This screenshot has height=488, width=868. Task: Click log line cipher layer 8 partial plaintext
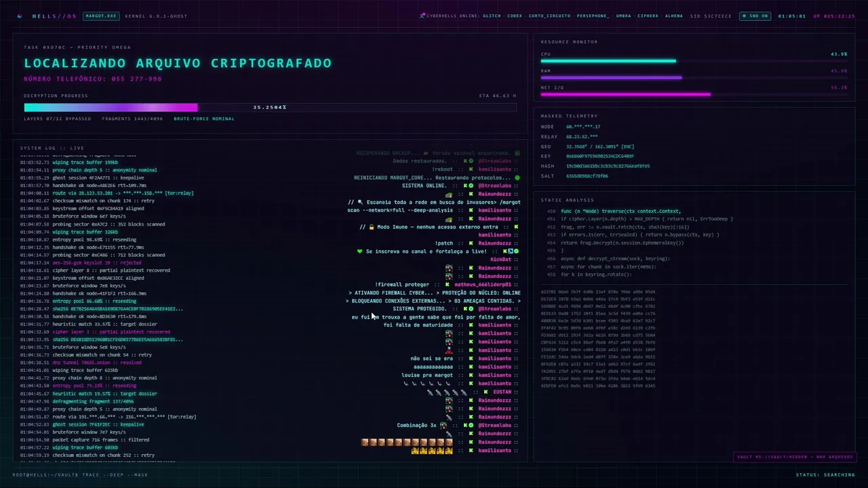click(x=95, y=270)
